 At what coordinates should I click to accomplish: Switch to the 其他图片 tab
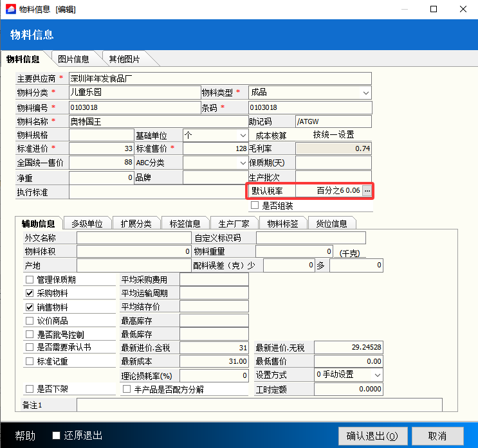(x=124, y=59)
